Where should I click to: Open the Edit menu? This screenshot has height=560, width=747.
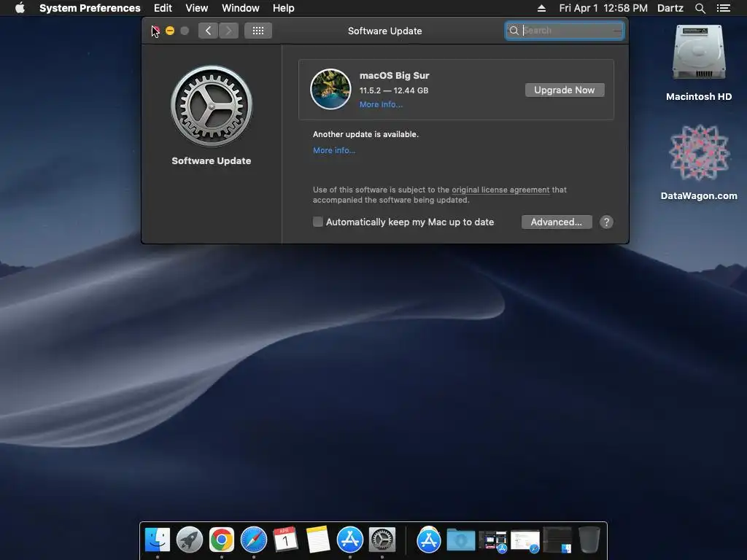163,8
